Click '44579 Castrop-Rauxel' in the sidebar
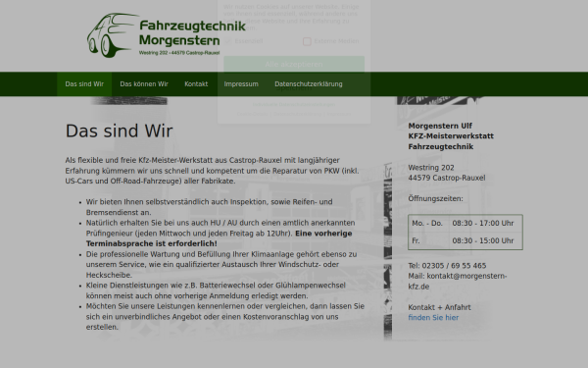The height and width of the screenshot is (368, 588). pyautogui.click(x=447, y=178)
